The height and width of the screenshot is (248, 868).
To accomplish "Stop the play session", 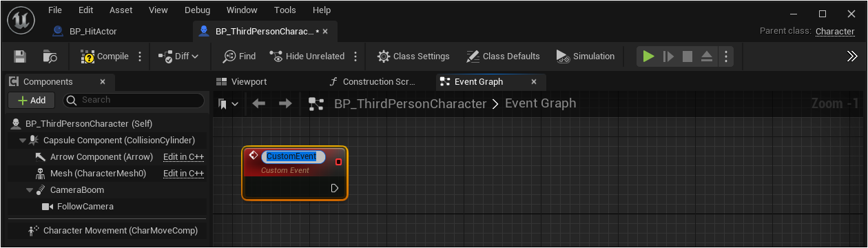I will 688,56.
